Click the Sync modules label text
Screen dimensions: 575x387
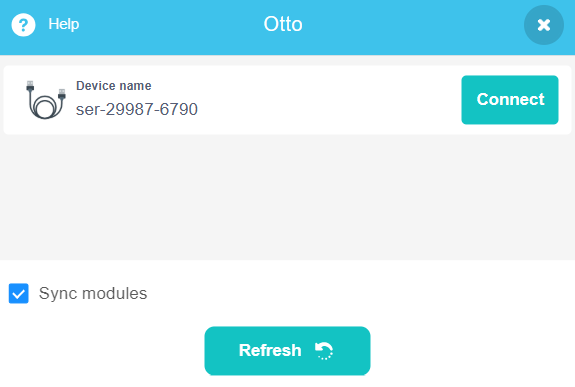click(93, 293)
